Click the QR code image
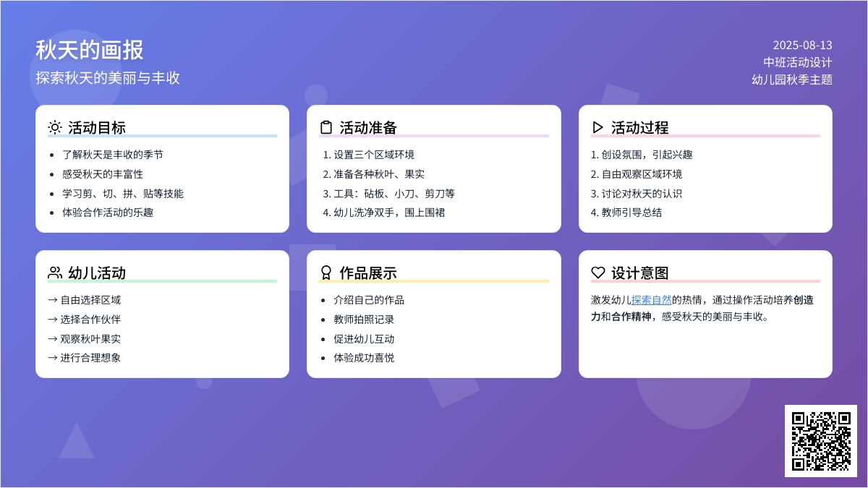This screenshot has height=488, width=868. click(x=821, y=441)
